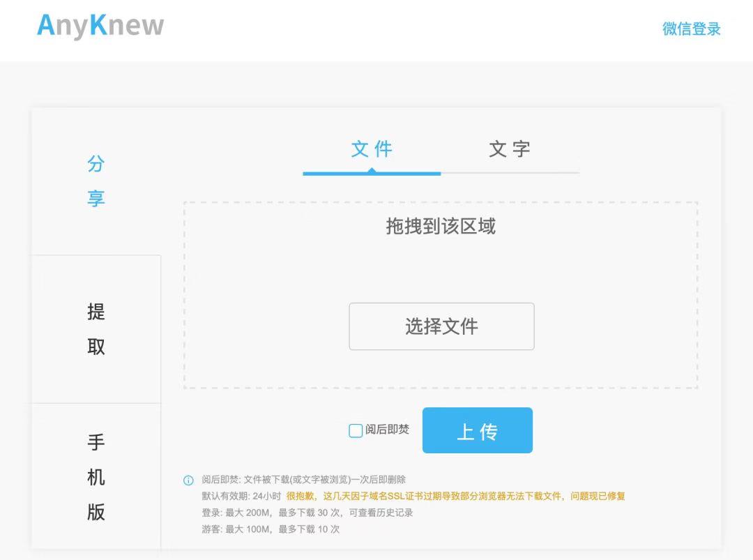
Task: Click the blue underline below 文件 tab
Action: 371,170
